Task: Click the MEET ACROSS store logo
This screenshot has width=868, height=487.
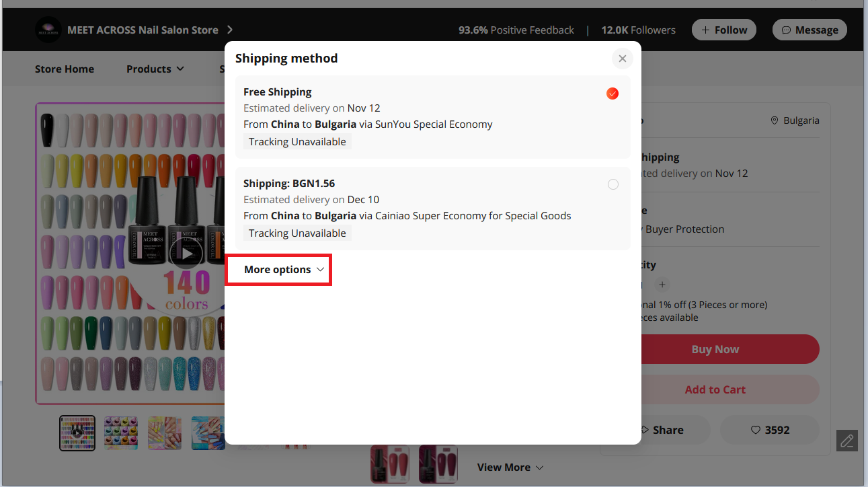Action: point(48,30)
